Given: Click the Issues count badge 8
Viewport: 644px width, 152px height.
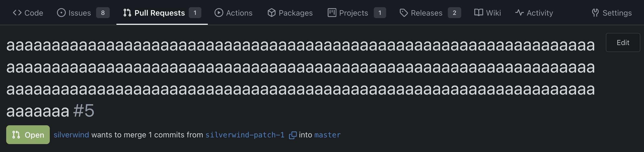Looking at the screenshot, I should [103, 13].
